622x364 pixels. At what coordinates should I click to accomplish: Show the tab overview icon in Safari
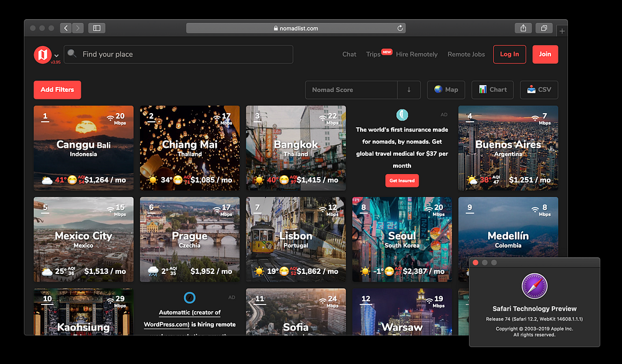(543, 28)
